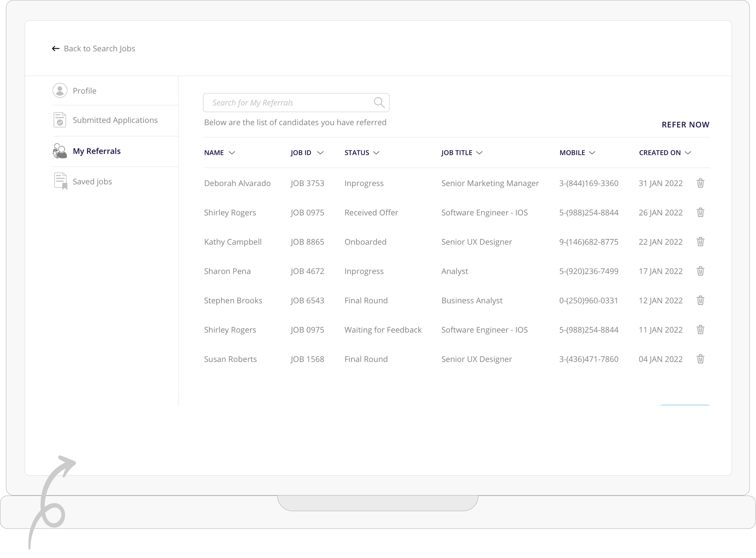The width and height of the screenshot is (756, 558).
Task: Remove Sharon Pena referral using trash icon
Action: (x=700, y=271)
